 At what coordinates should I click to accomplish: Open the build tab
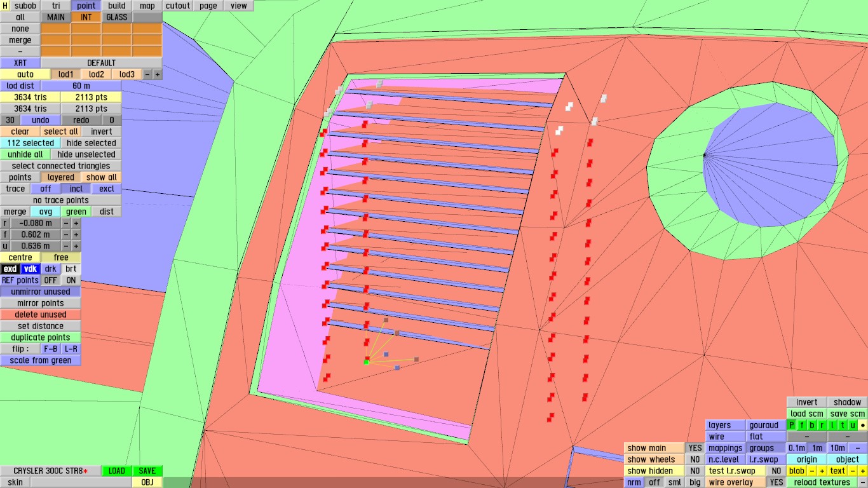click(x=117, y=6)
